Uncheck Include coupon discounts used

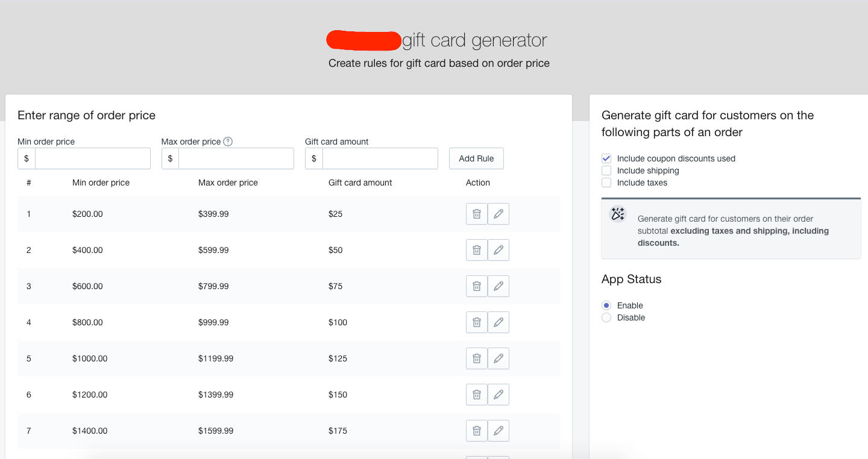click(x=606, y=158)
